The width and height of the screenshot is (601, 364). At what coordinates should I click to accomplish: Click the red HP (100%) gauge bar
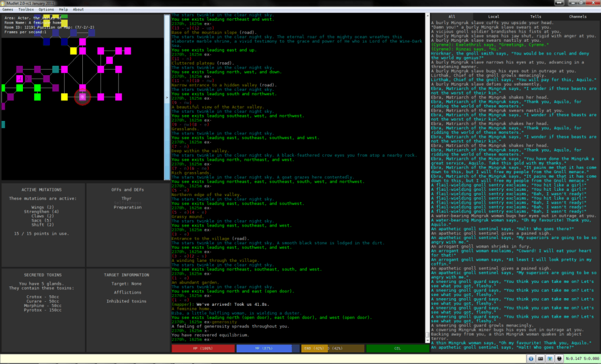[x=203, y=348]
